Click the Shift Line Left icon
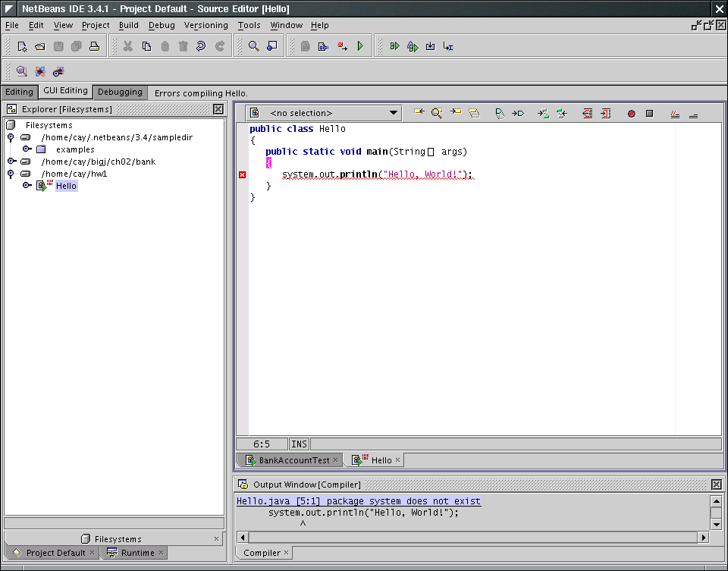 point(587,113)
